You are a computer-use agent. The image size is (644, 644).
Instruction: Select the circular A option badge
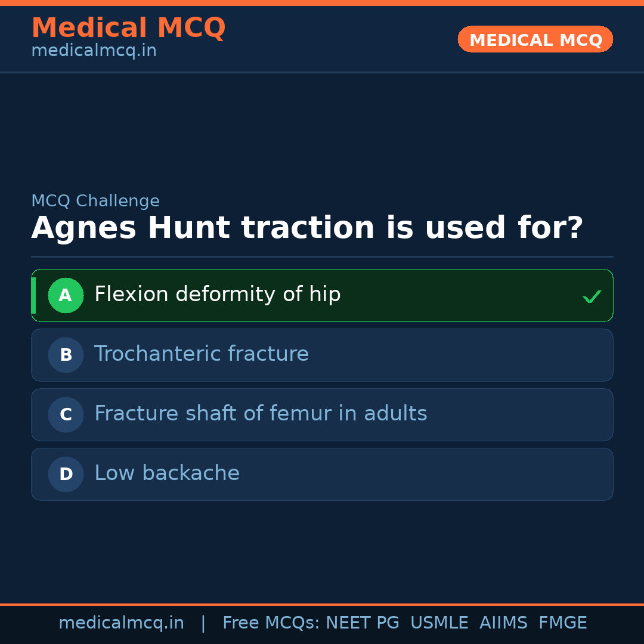click(x=66, y=295)
